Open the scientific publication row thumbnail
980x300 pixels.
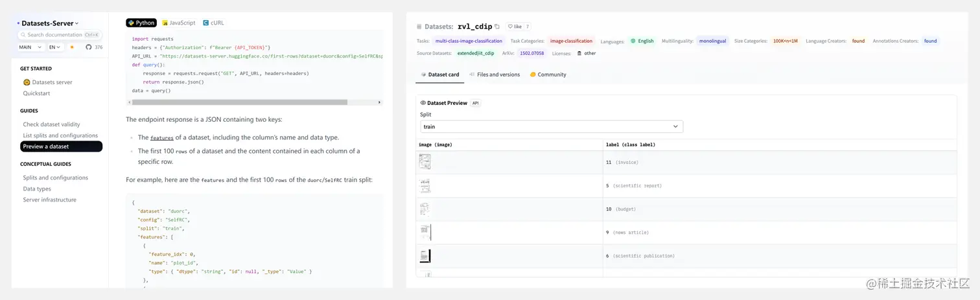point(425,256)
